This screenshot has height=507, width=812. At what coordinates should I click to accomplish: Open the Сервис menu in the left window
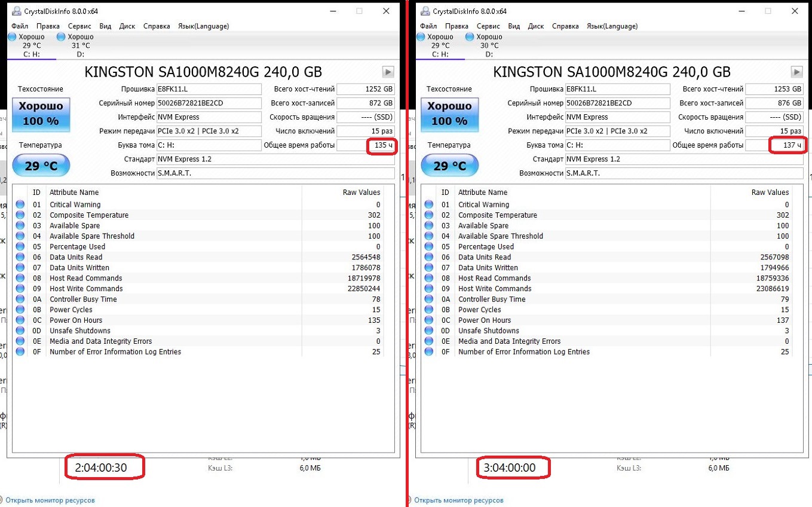click(x=79, y=26)
